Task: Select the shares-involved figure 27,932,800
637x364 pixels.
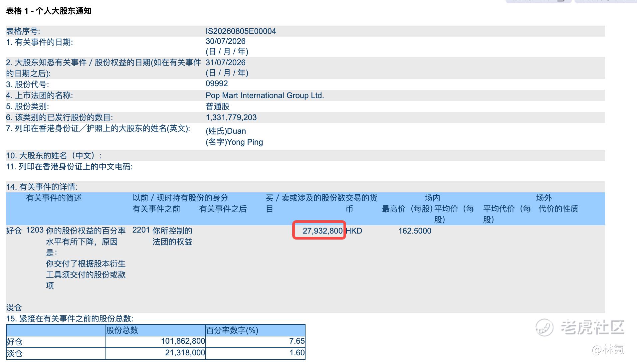Action: (x=322, y=231)
